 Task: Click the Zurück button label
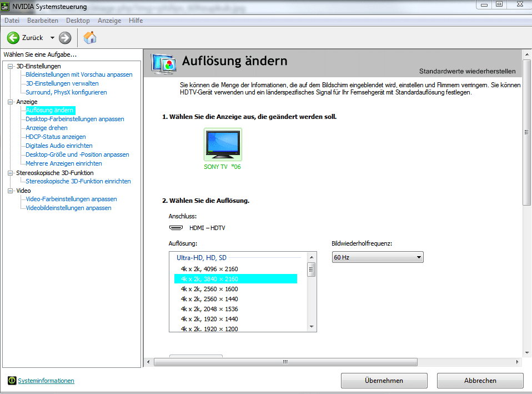pos(33,38)
